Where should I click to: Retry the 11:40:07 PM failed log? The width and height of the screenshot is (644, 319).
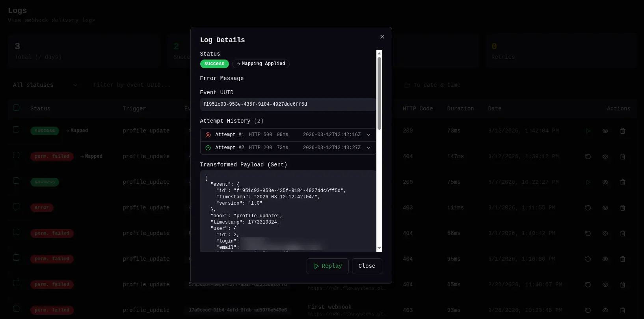click(x=588, y=285)
